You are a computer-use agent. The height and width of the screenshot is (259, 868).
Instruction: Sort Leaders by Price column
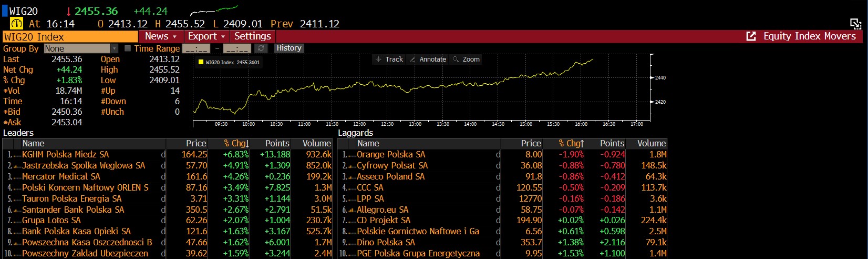pos(187,143)
